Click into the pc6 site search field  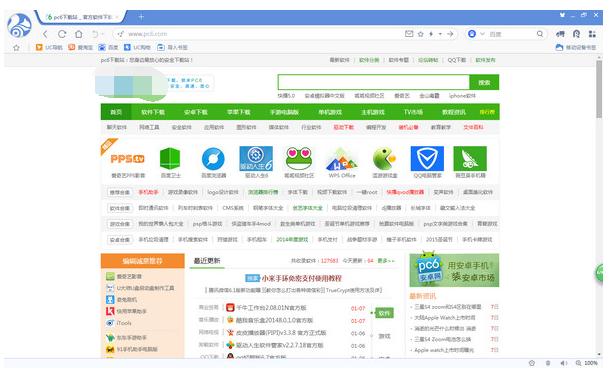(x=373, y=82)
